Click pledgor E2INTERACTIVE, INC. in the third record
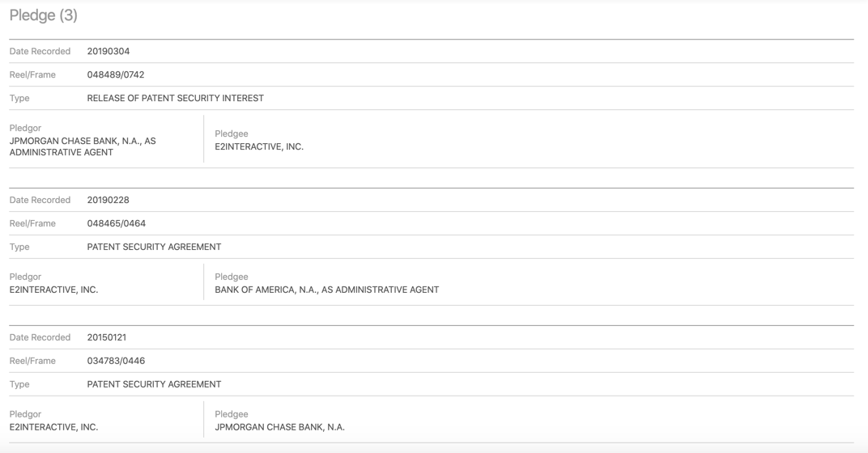 click(53, 427)
